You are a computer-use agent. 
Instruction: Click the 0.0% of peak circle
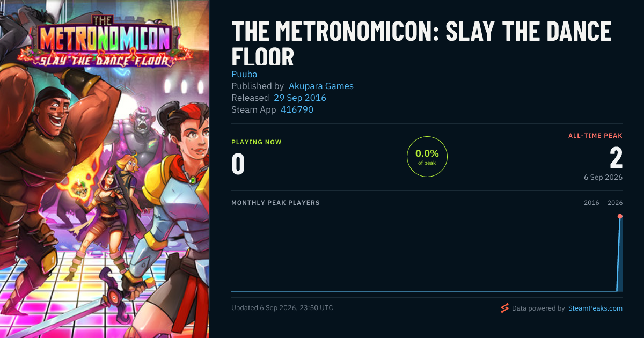click(x=427, y=157)
